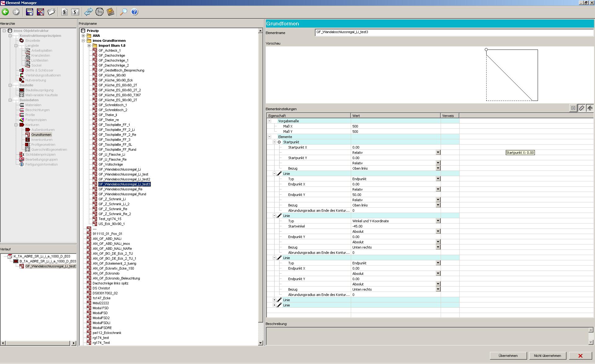Image resolution: width=595 pixels, height=364 pixels.
Task: Click the grey forward arrow icon
Action: click(16, 12)
